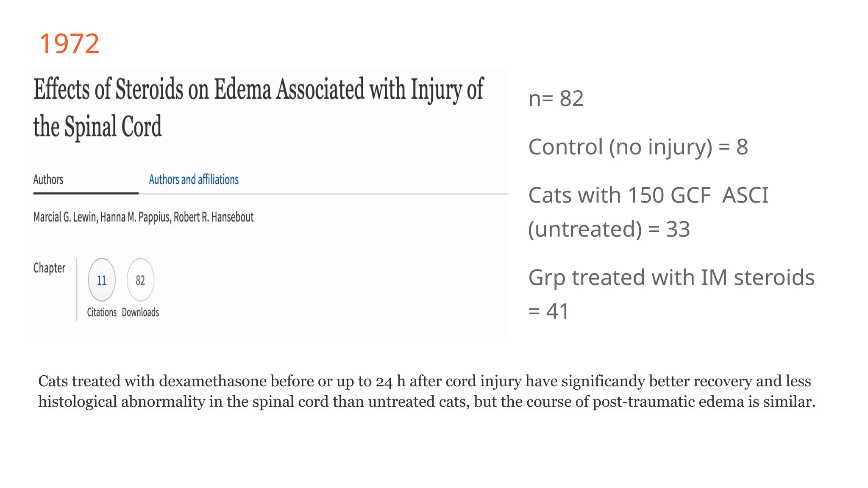Click the Citations label under the badge
Screen dimensions: 868x488
click(x=102, y=312)
